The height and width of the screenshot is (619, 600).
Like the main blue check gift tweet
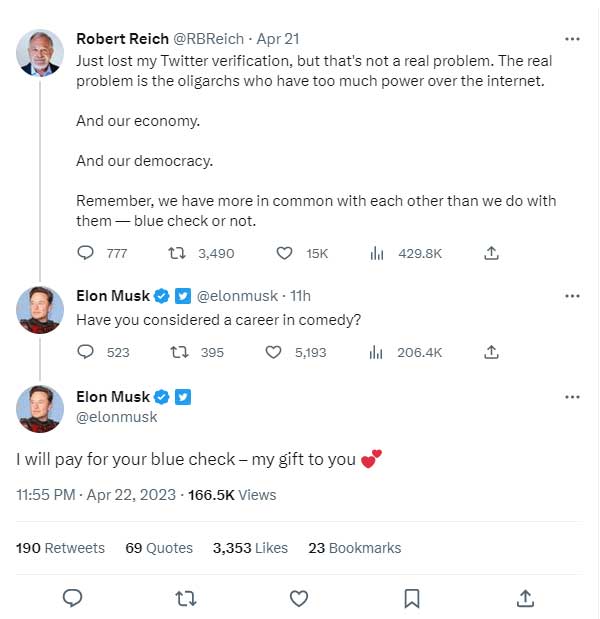tap(298, 598)
